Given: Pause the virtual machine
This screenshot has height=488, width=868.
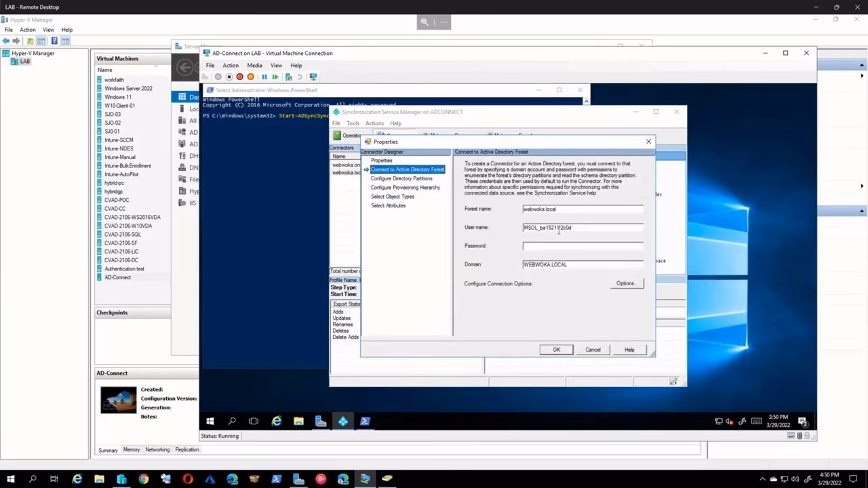Looking at the screenshot, I should click(x=264, y=77).
